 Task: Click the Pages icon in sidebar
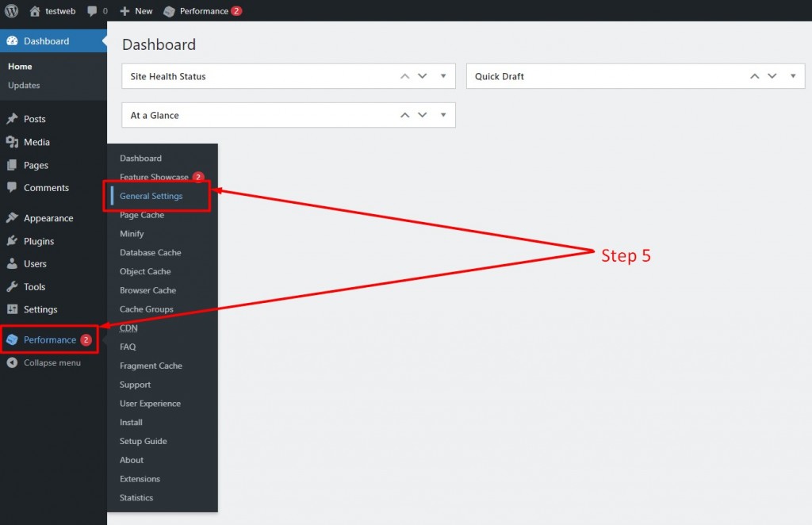12,165
